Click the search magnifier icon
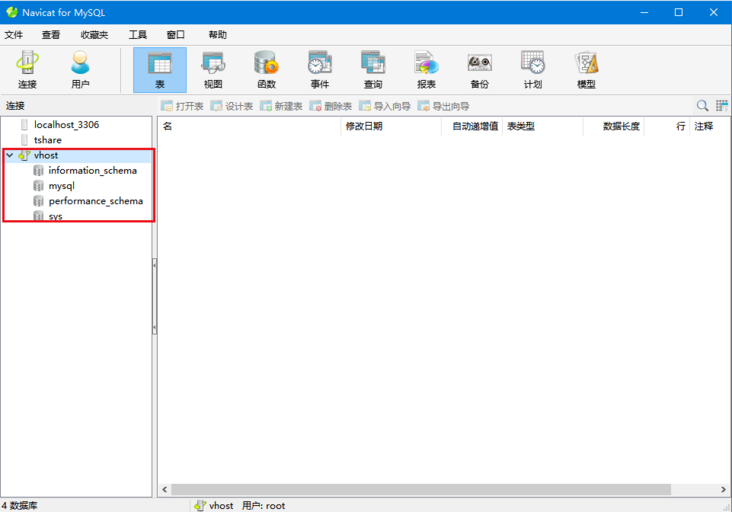The height and width of the screenshot is (512, 732). pyautogui.click(x=702, y=106)
